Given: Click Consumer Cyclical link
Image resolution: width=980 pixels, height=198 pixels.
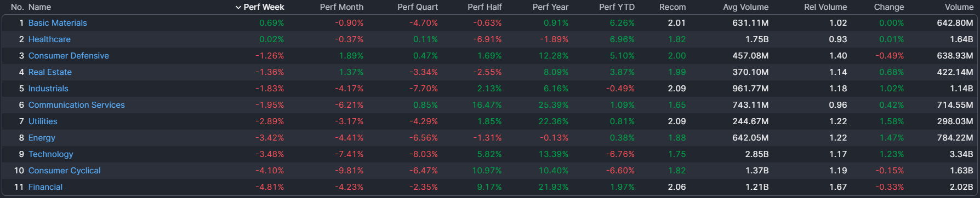Looking at the screenshot, I should click(65, 171).
